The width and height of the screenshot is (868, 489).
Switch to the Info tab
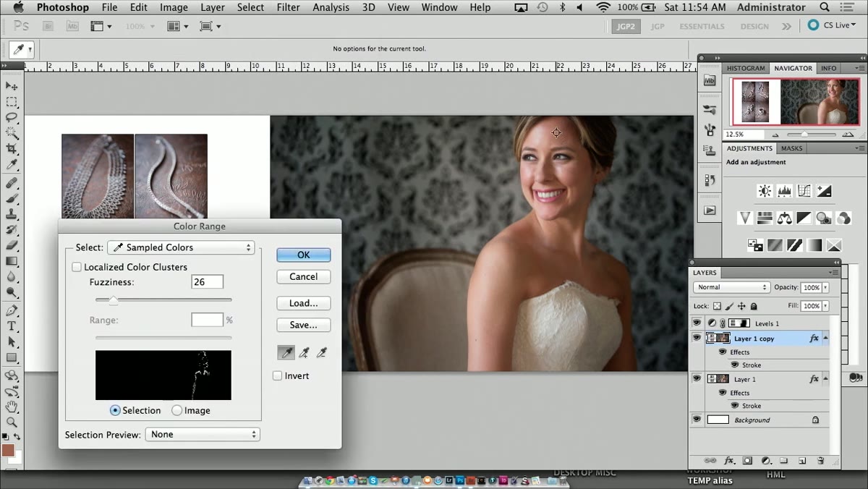tap(829, 68)
